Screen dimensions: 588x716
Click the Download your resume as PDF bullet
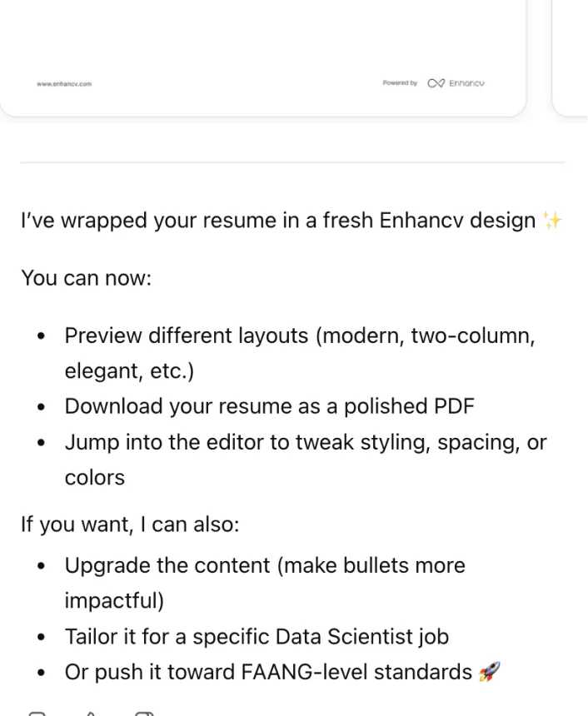[269, 406]
